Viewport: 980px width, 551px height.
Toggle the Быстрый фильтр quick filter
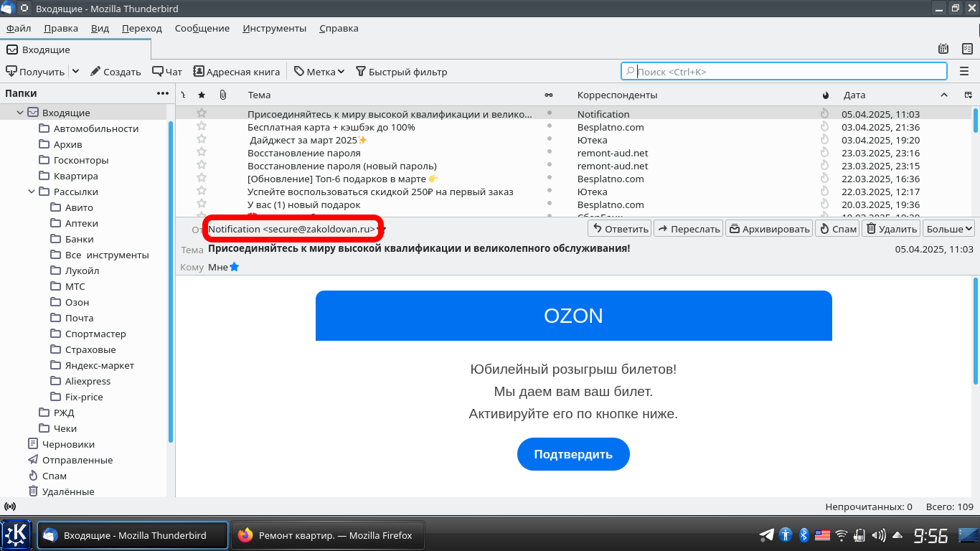point(401,72)
